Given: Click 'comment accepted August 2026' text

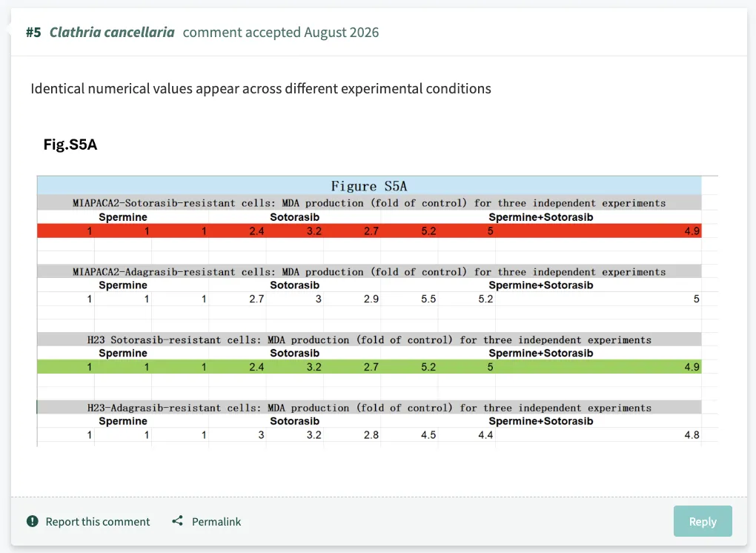Looking at the screenshot, I should tap(281, 33).
